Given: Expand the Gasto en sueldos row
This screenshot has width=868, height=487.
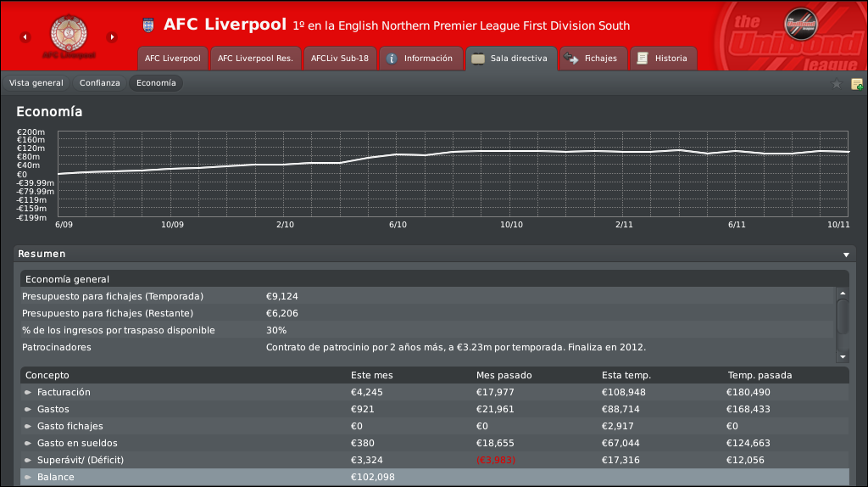Looking at the screenshot, I should pyautogui.click(x=28, y=443).
